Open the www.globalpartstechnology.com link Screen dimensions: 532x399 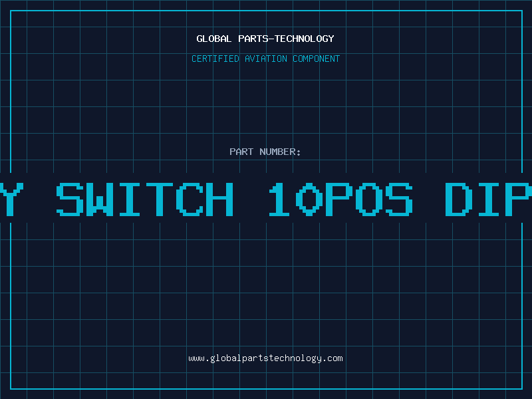click(265, 358)
